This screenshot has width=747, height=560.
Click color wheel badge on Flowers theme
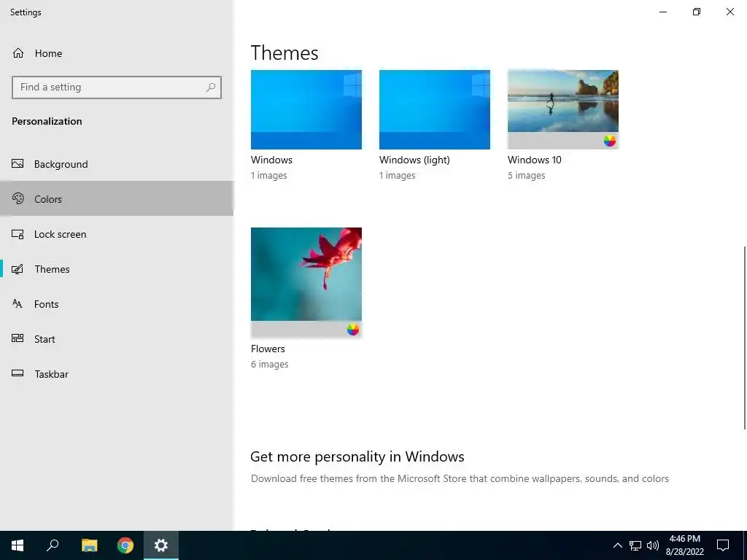[x=352, y=330]
